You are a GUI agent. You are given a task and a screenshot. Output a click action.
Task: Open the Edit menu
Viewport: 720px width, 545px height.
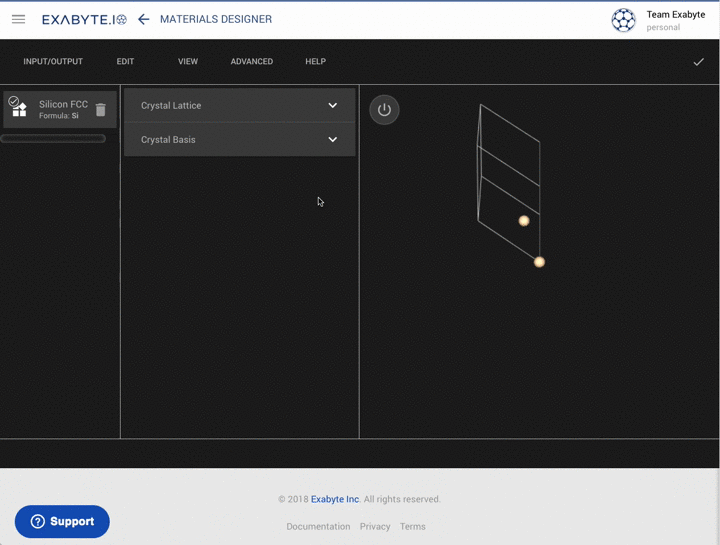[x=125, y=62]
